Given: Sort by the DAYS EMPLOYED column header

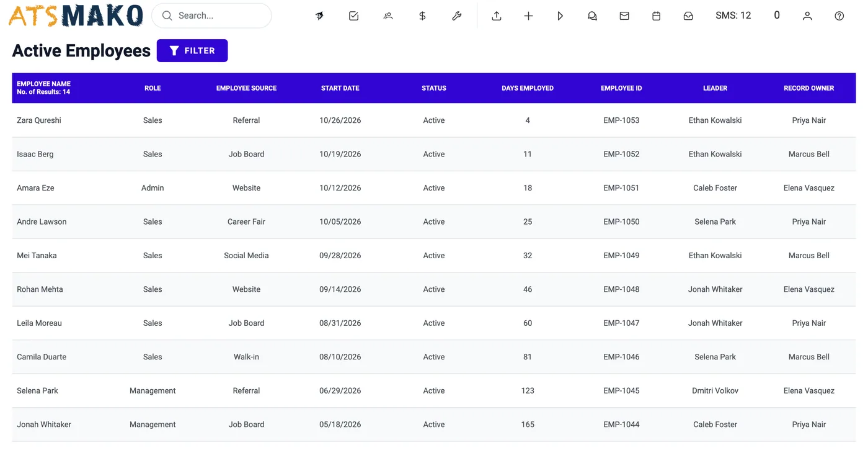Looking at the screenshot, I should pyautogui.click(x=528, y=88).
